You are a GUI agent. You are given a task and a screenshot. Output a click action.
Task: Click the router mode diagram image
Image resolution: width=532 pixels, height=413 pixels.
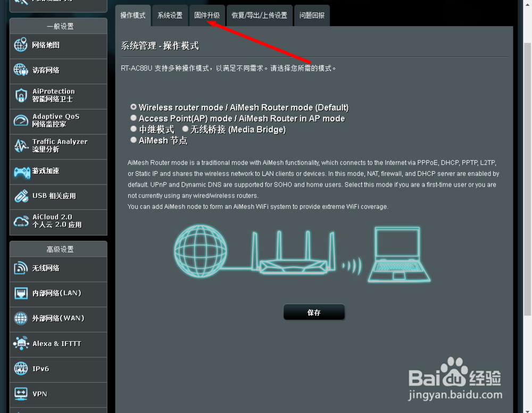click(302, 254)
